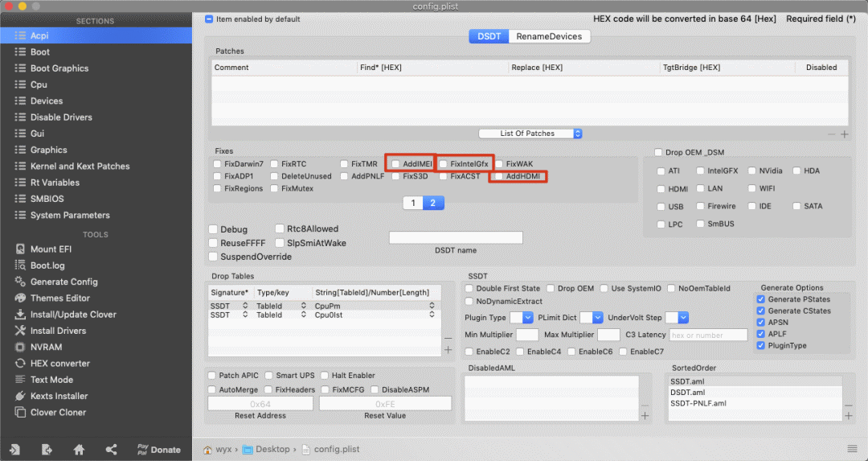Click the share icon in bottom bar
The height and width of the screenshot is (461, 868).
pyautogui.click(x=111, y=450)
